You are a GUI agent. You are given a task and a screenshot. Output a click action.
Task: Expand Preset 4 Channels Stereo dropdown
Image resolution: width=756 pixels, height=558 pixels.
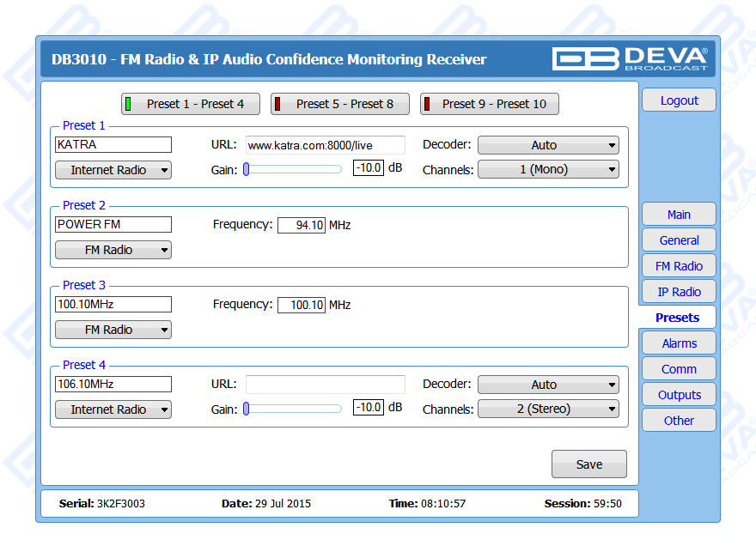[548, 409]
